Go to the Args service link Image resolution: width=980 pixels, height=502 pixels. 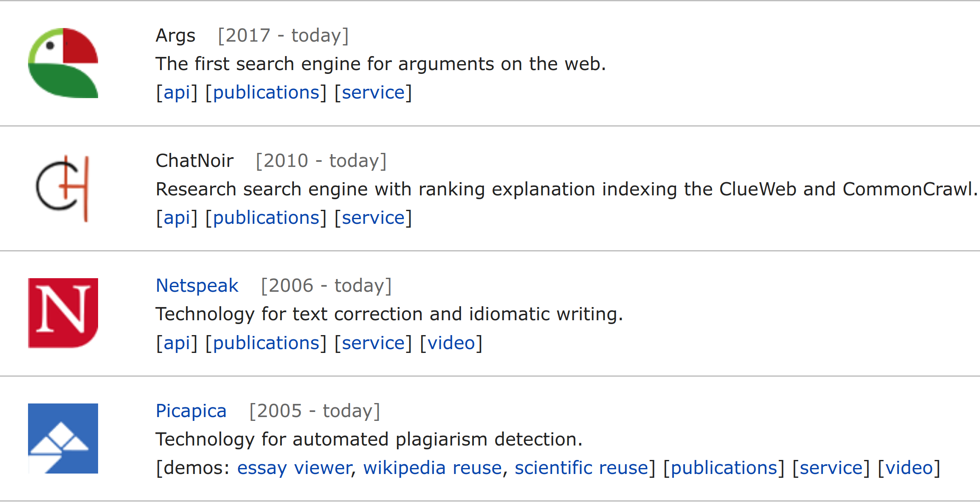coord(373,93)
